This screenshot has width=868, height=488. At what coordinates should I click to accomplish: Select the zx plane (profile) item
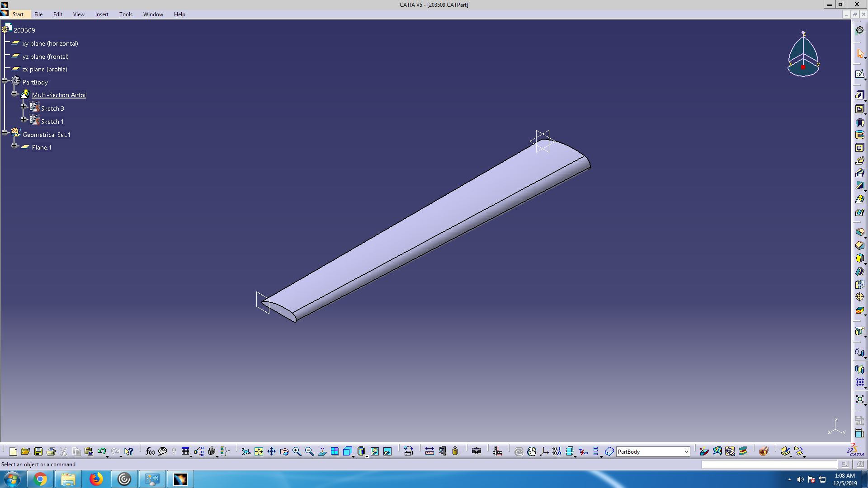point(45,69)
